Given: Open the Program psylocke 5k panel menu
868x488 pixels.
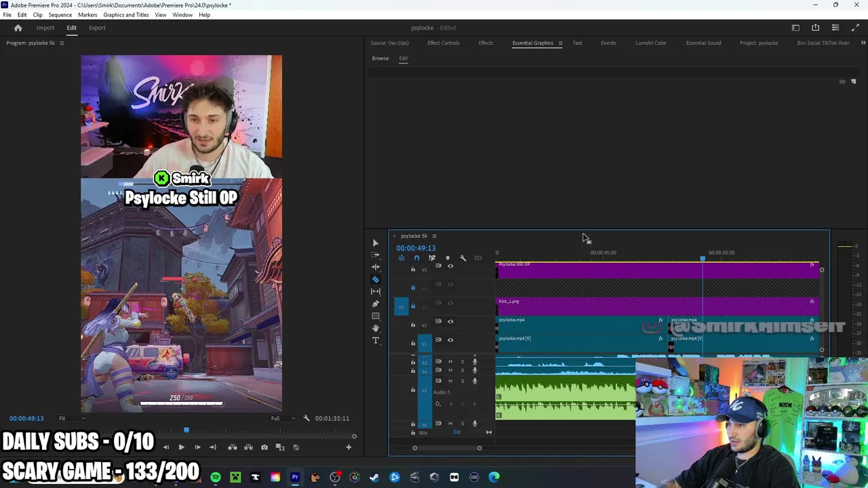Looking at the screenshot, I should point(62,43).
